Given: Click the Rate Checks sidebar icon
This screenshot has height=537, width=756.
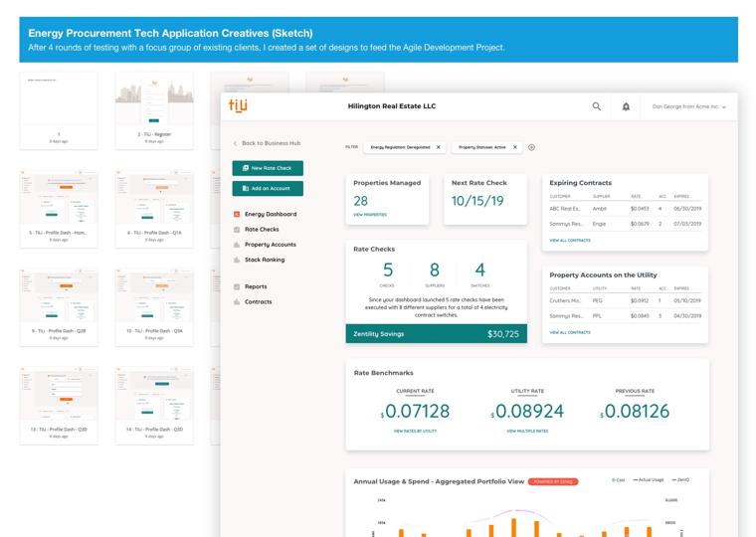Looking at the screenshot, I should point(237,230).
